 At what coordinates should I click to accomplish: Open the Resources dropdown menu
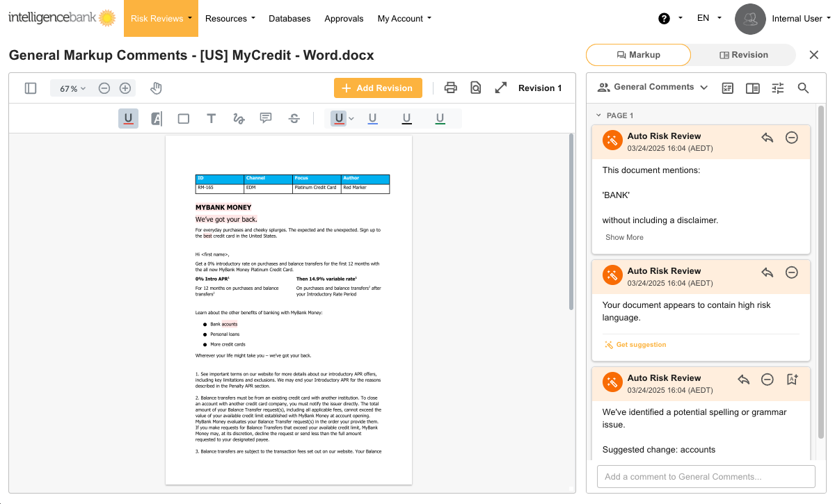tap(230, 19)
